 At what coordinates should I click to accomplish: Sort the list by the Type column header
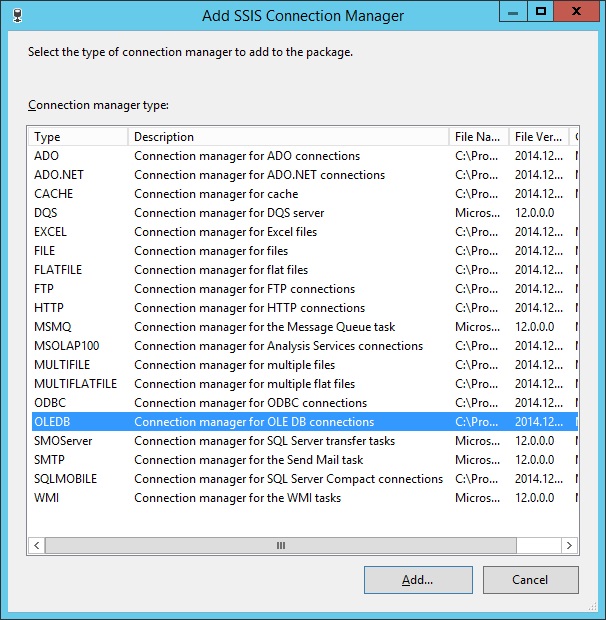pos(78,137)
